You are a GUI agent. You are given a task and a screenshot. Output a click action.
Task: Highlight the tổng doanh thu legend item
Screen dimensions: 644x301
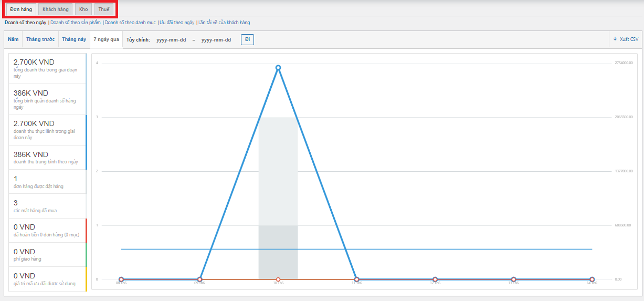(47, 68)
